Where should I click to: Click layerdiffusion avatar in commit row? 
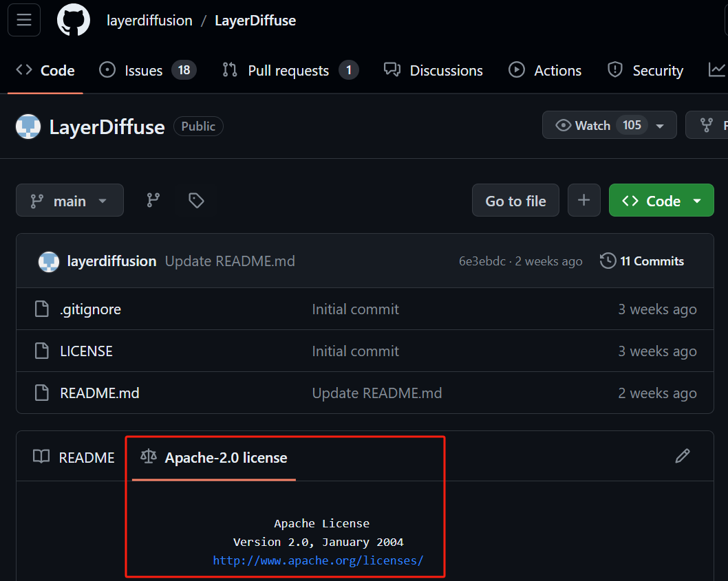point(49,262)
